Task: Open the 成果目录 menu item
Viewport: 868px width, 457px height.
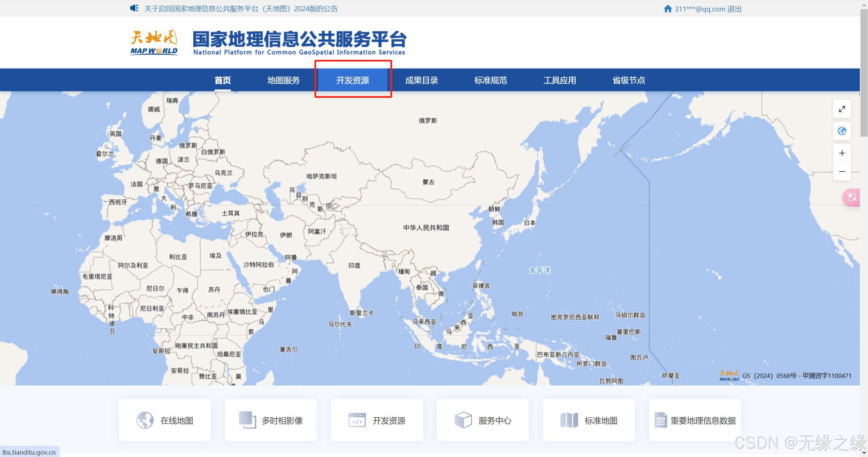Action: 421,80
